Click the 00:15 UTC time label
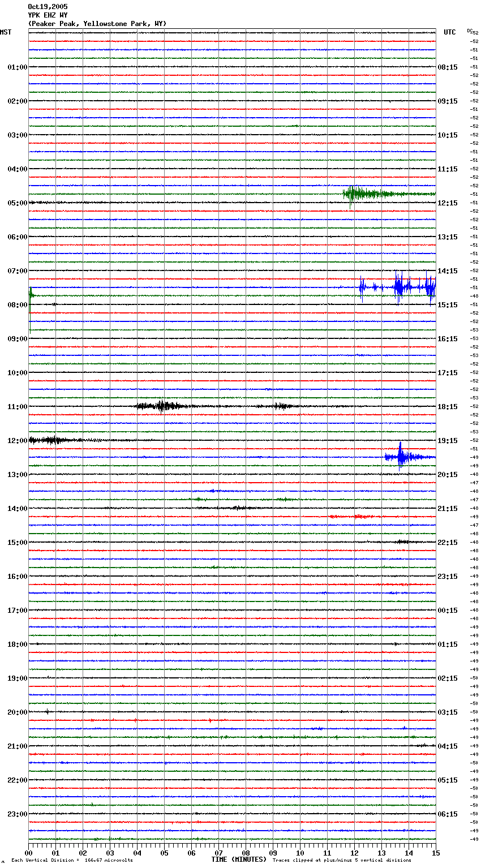Screen dimensions: 481x868 click(x=448, y=611)
